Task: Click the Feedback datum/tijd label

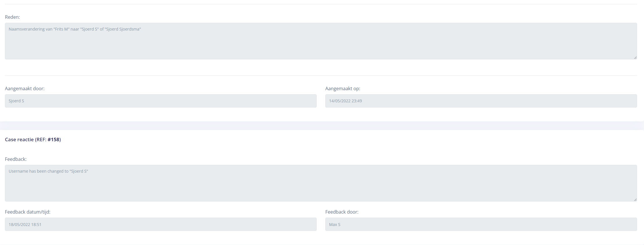Action: click(27, 212)
